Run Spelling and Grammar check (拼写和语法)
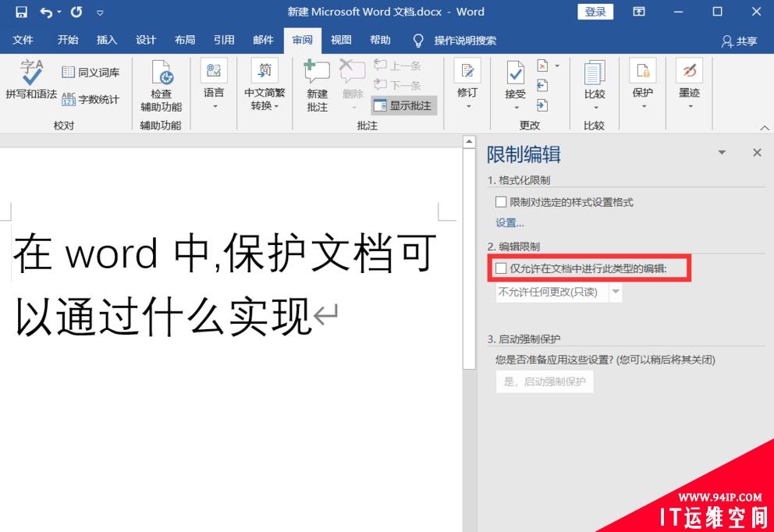Image resolution: width=774 pixels, height=532 pixels. [x=31, y=80]
